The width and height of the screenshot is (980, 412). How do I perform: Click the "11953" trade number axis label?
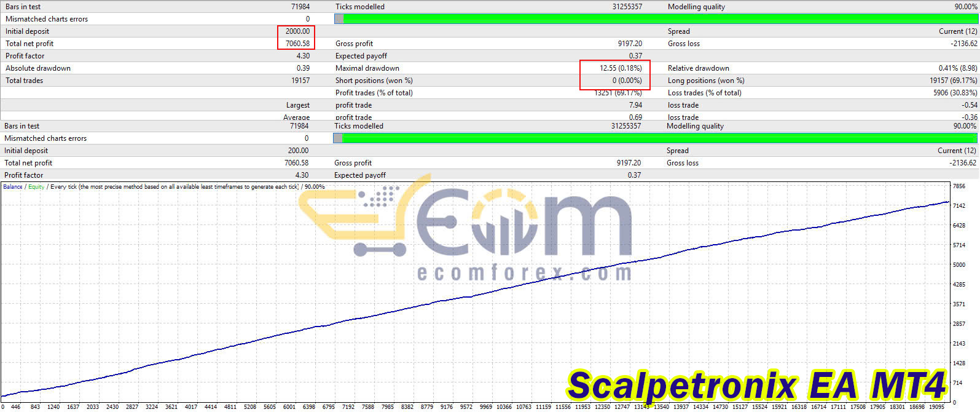click(582, 407)
